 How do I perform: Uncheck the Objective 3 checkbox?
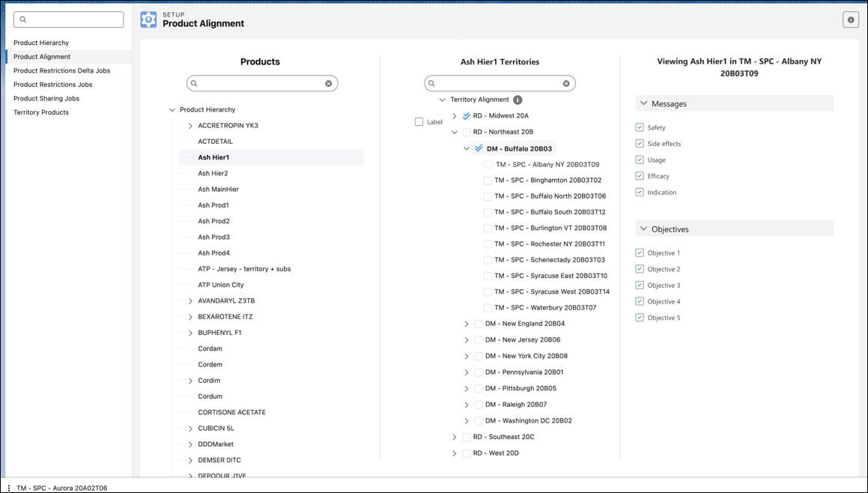pyautogui.click(x=640, y=285)
